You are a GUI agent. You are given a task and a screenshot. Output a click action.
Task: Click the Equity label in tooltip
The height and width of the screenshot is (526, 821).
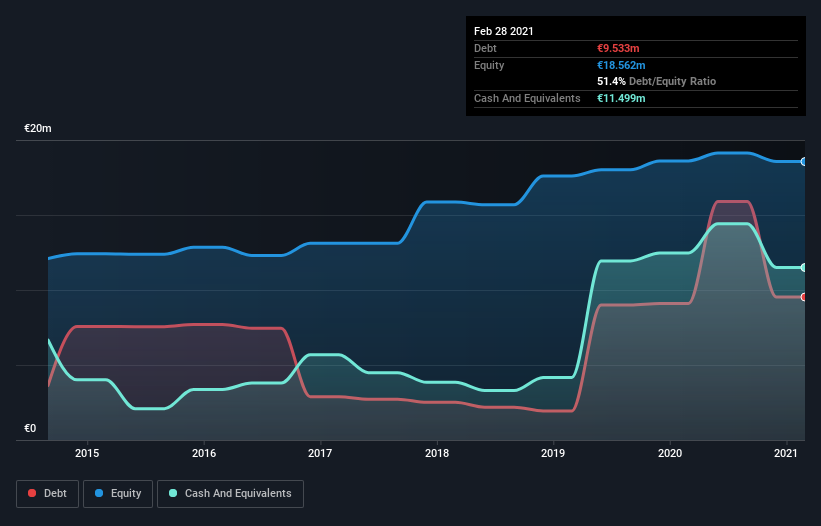(489, 65)
